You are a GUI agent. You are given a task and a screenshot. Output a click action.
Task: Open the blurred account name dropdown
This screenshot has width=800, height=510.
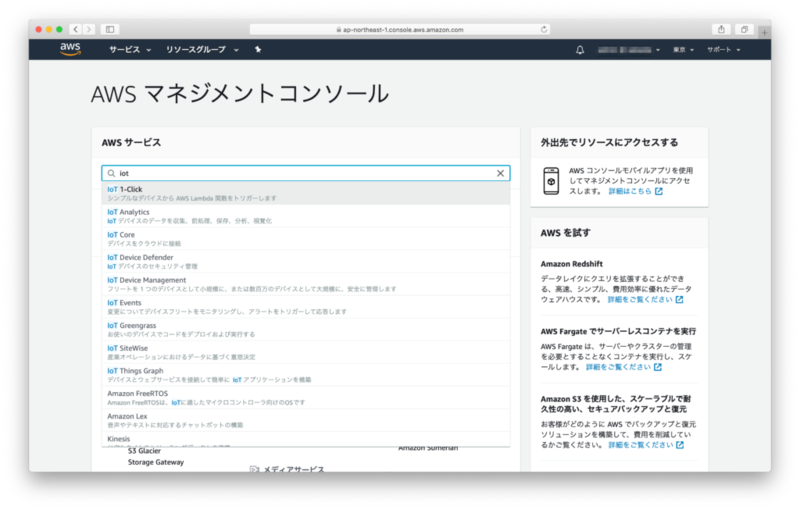click(x=629, y=50)
